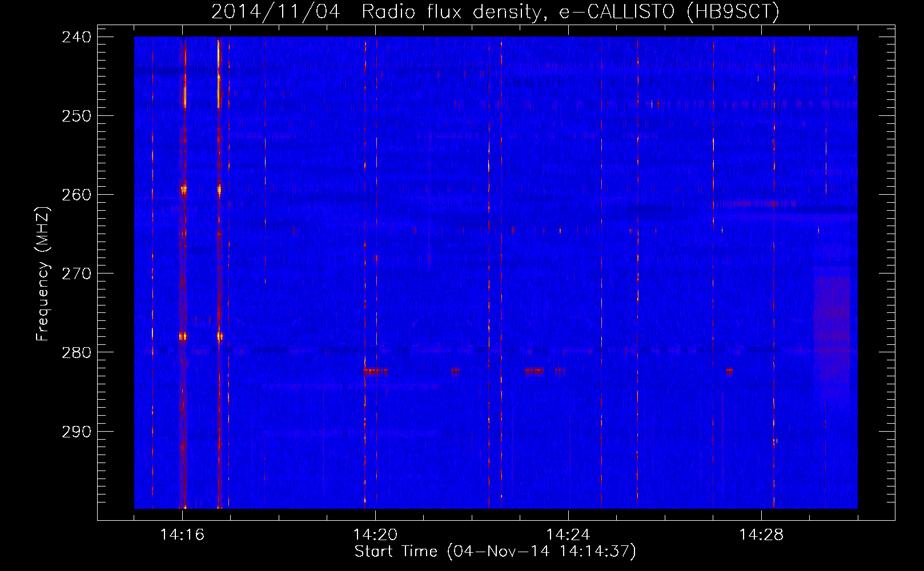Click the 'Frequency (MHZ)' axis label
The image size is (924, 571).
tap(43, 274)
